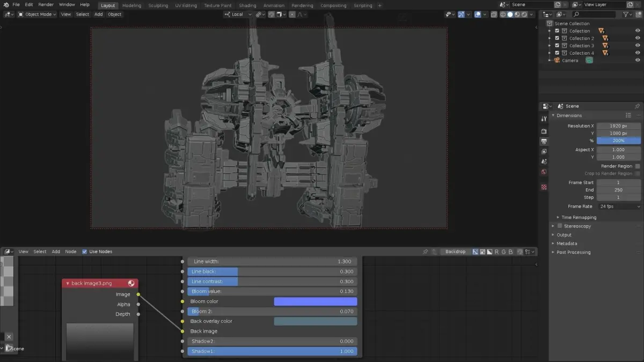Switch to wireframe viewport shading
The width and height of the screenshot is (644, 362).
pos(502,14)
